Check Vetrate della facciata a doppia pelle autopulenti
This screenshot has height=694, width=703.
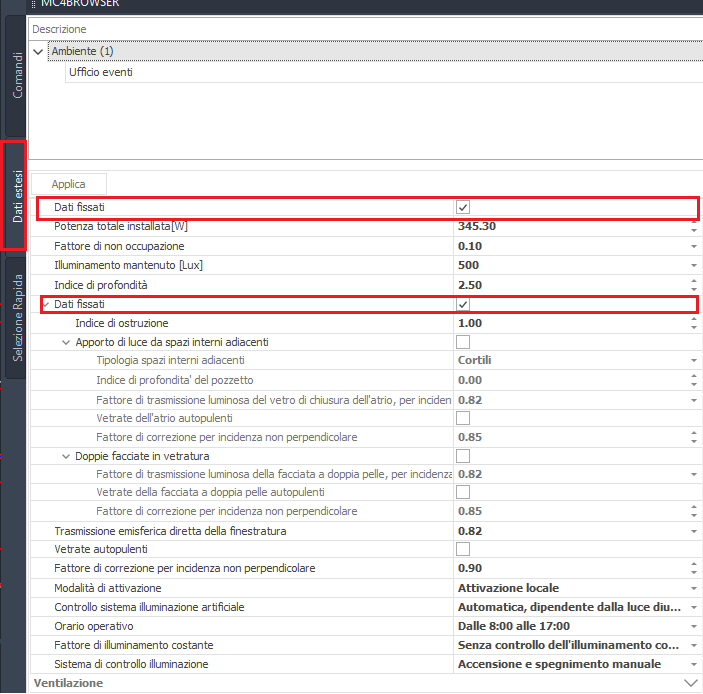pos(463,492)
